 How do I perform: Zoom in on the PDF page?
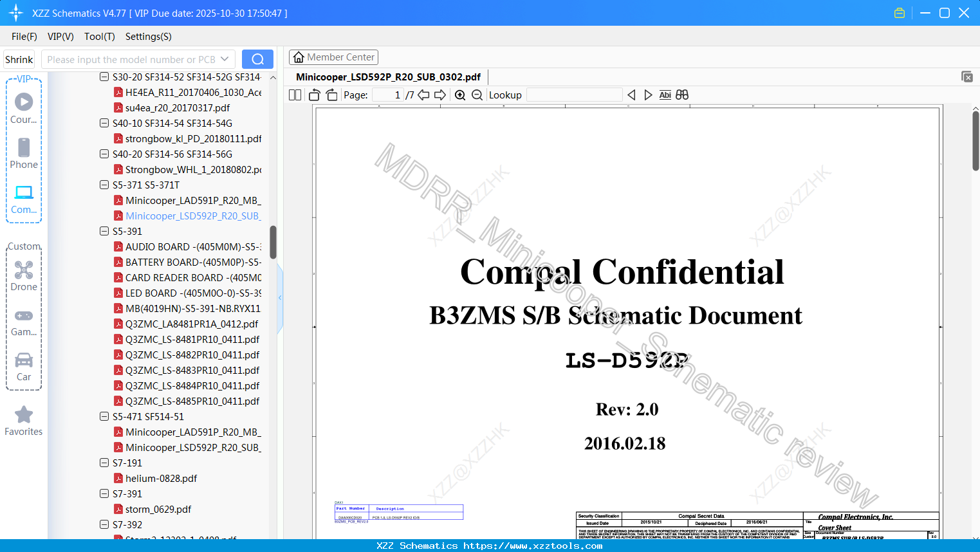click(x=460, y=95)
